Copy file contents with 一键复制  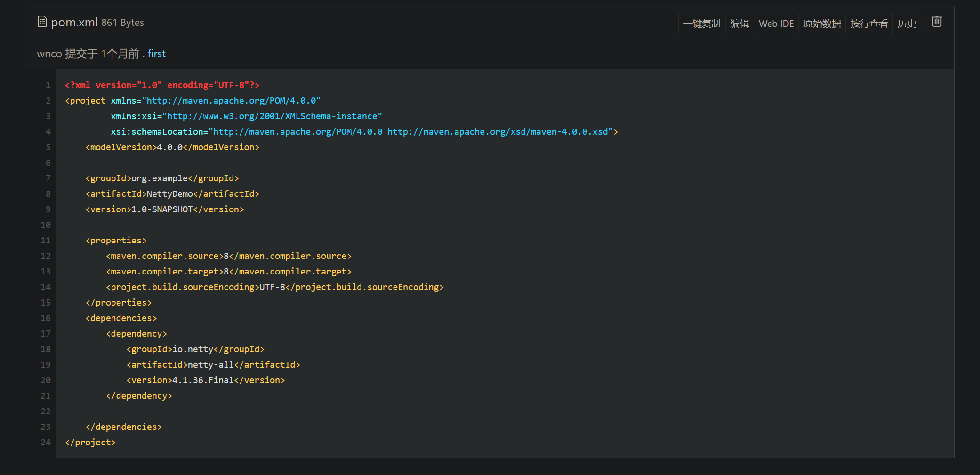(x=702, y=24)
